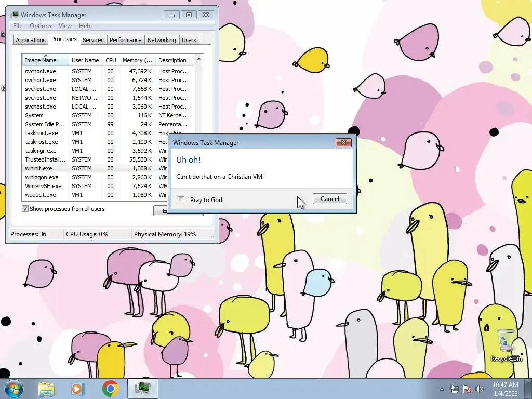Close the Uh oh dialog
Viewport: 532px width, 399px height.
click(x=343, y=142)
